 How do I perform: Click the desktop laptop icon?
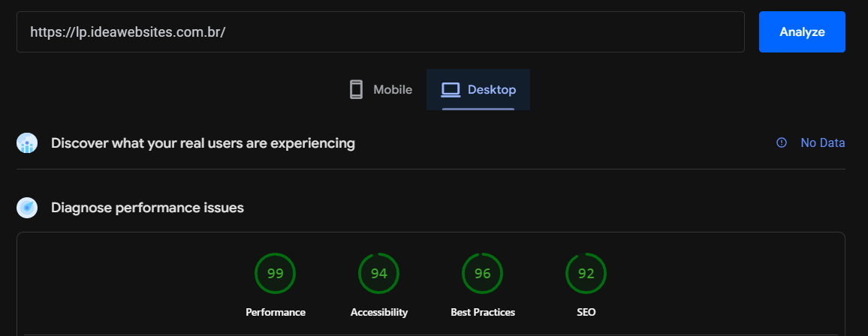[x=451, y=89]
